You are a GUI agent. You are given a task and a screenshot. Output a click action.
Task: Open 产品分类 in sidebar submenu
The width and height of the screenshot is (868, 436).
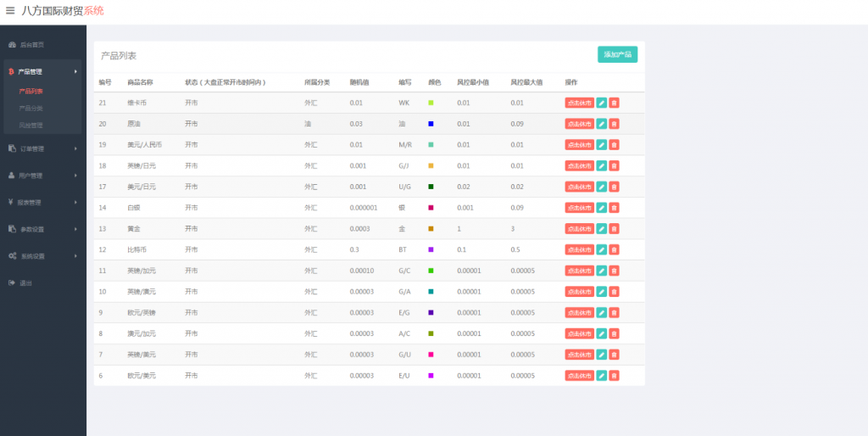[x=31, y=109]
